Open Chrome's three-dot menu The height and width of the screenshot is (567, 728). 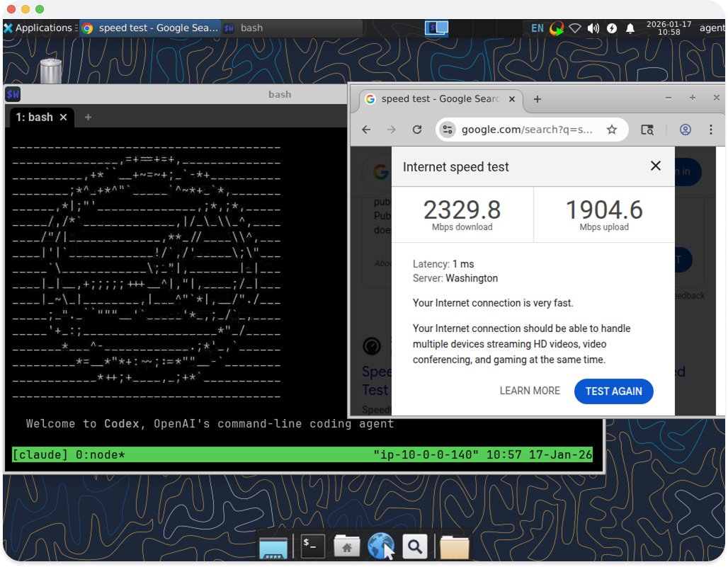coord(711,130)
